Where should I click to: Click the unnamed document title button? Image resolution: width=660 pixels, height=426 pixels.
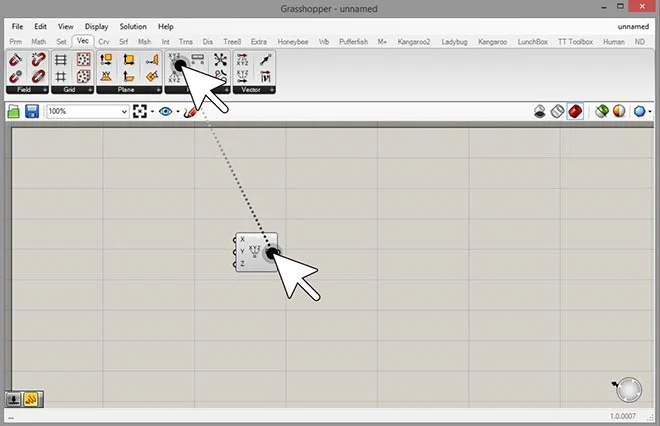(633, 27)
